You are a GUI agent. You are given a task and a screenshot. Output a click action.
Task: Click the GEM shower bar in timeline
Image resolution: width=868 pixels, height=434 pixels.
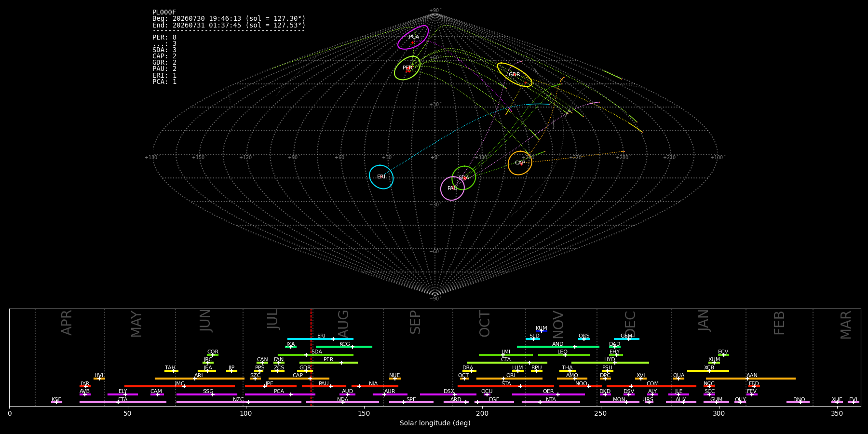[626, 339]
